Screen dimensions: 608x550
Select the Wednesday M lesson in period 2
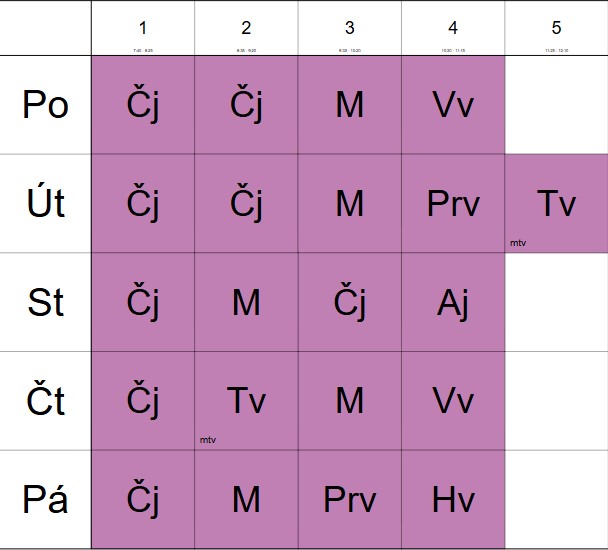246,302
